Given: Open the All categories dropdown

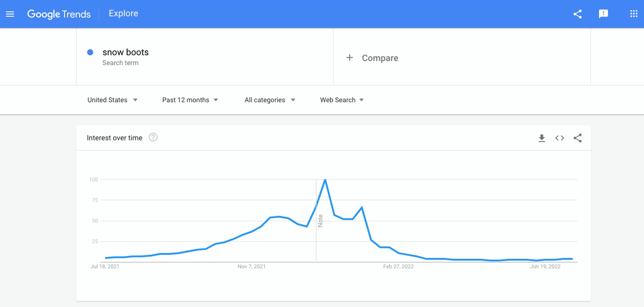Looking at the screenshot, I should pos(270,100).
